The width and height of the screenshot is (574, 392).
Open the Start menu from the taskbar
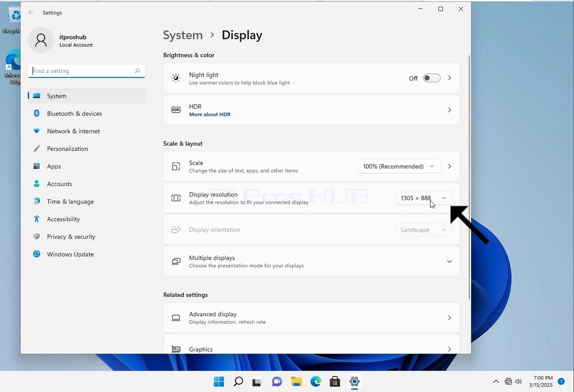click(219, 382)
